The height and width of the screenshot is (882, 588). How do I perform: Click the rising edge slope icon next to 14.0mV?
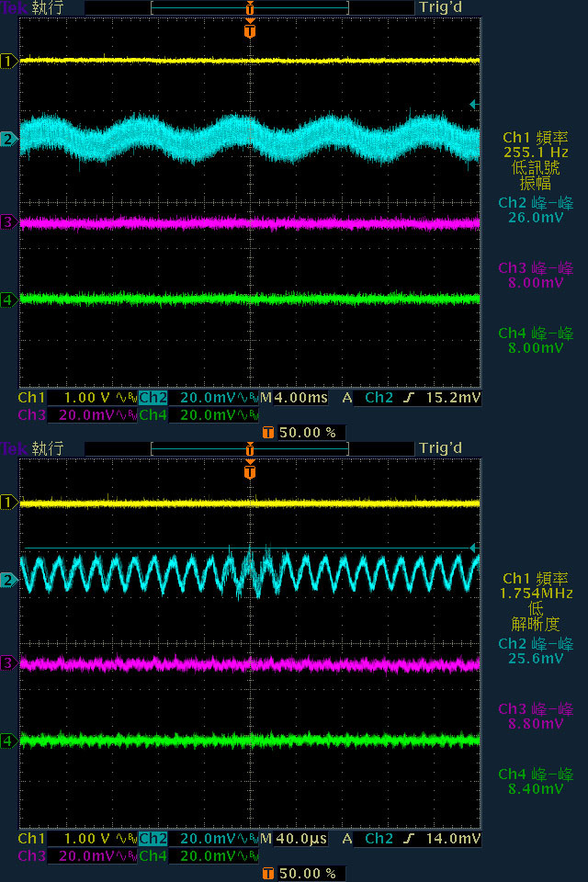(409, 839)
